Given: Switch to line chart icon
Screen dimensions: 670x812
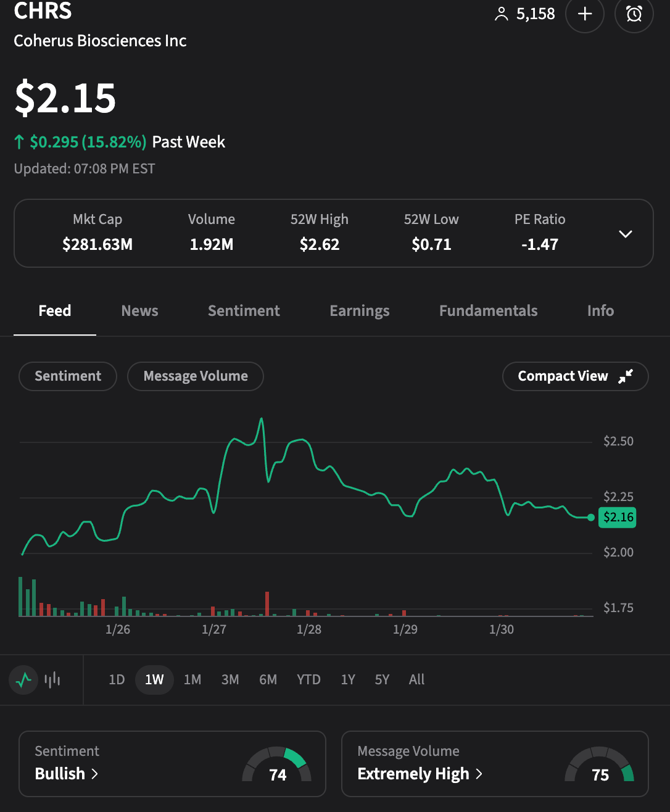Looking at the screenshot, I should 23,680.
